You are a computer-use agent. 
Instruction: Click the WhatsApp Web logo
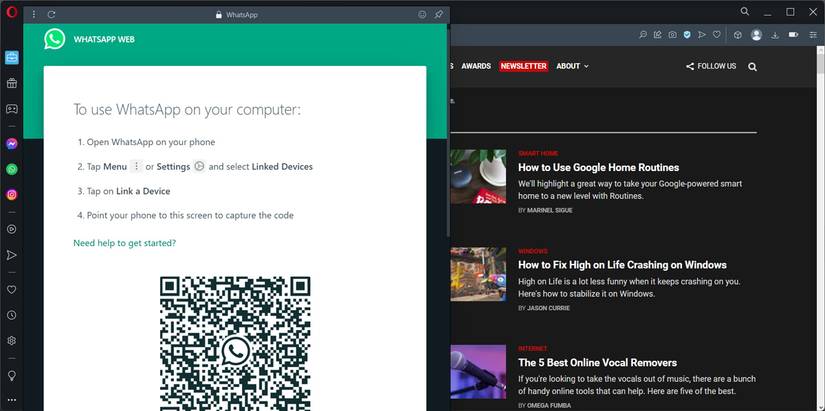(55, 39)
